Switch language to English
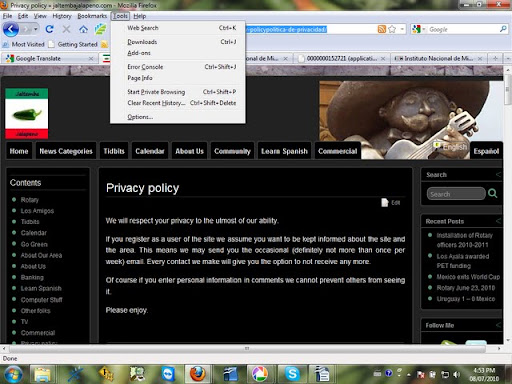Viewport: 512px width, 384px height. tap(451, 146)
